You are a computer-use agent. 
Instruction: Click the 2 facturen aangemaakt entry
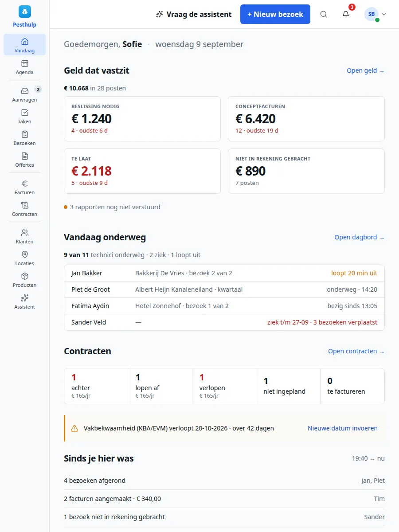(224, 499)
